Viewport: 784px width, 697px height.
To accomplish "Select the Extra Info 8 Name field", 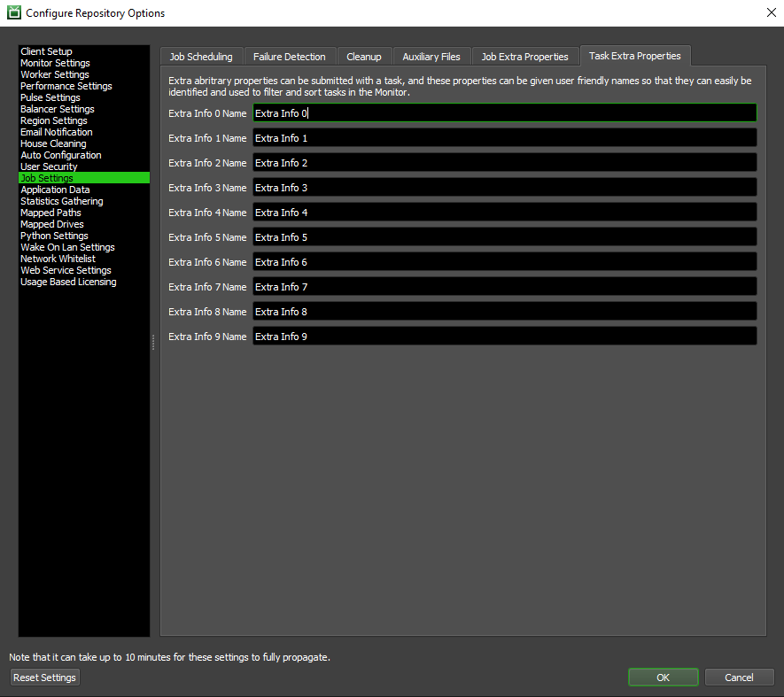I will (x=504, y=312).
